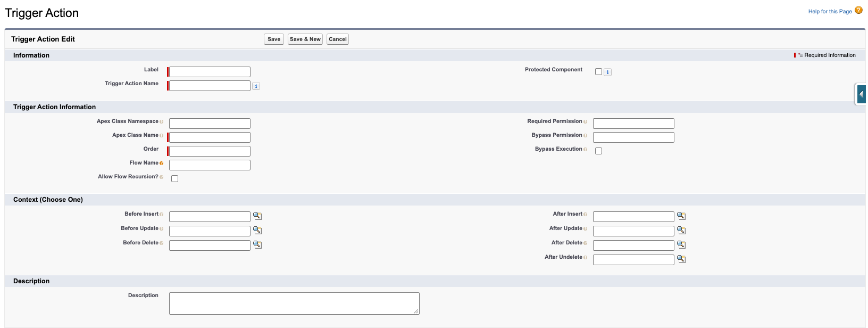868x328 pixels.
Task: Check Allow Flow Recursion option
Action: click(x=175, y=179)
